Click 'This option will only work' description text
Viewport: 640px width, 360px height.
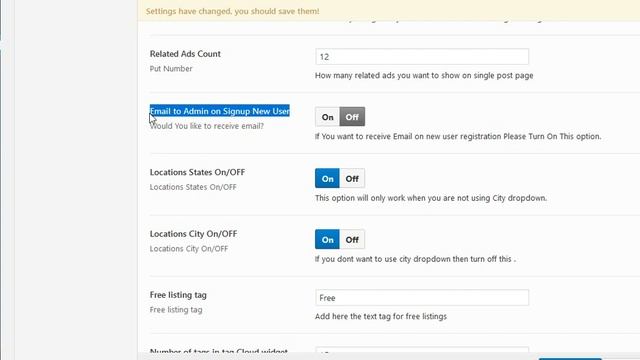(431, 198)
